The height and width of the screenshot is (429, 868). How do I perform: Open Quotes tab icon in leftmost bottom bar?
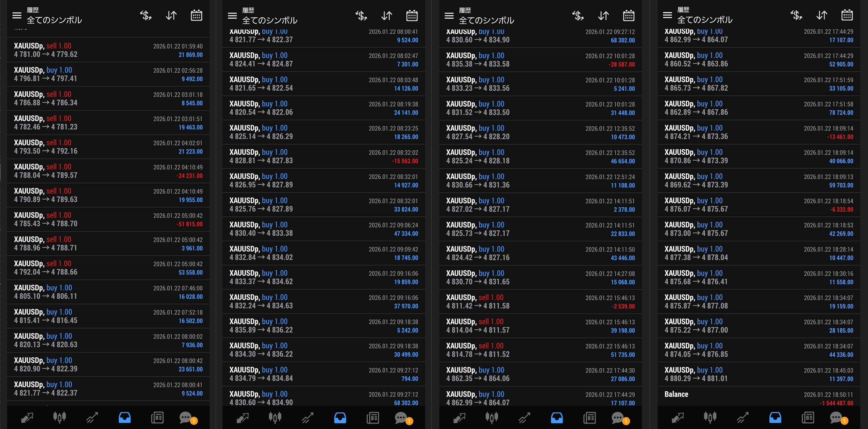[x=27, y=417]
